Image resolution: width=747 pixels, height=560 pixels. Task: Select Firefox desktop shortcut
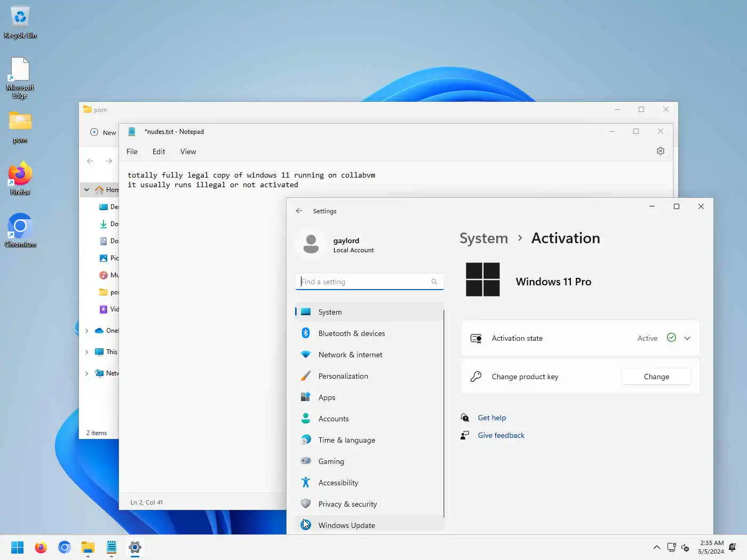coord(20,179)
